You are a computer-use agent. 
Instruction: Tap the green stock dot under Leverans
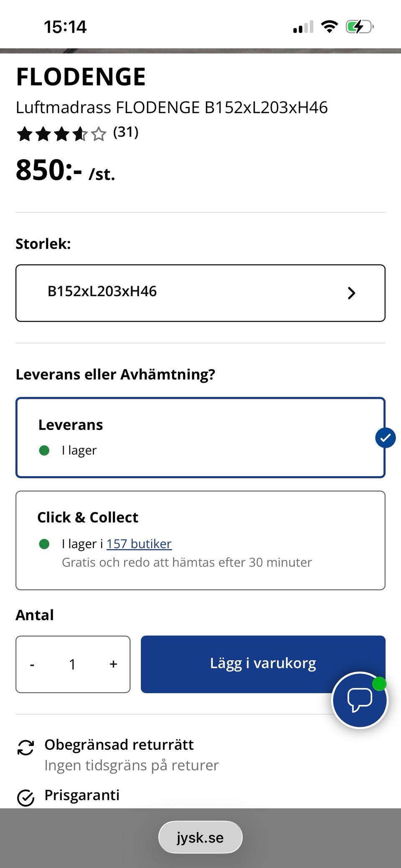[x=44, y=450]
